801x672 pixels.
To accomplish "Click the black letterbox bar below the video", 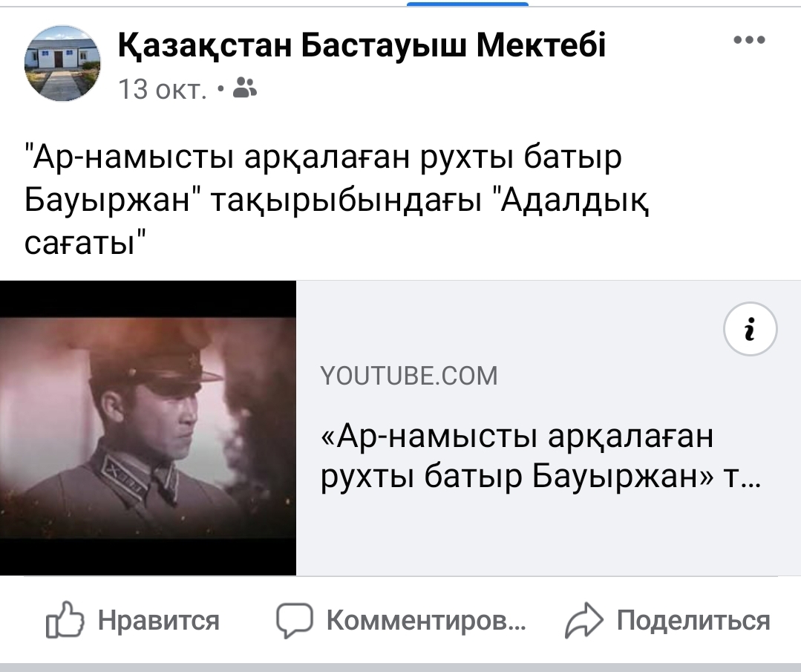I will pos(148,557).
